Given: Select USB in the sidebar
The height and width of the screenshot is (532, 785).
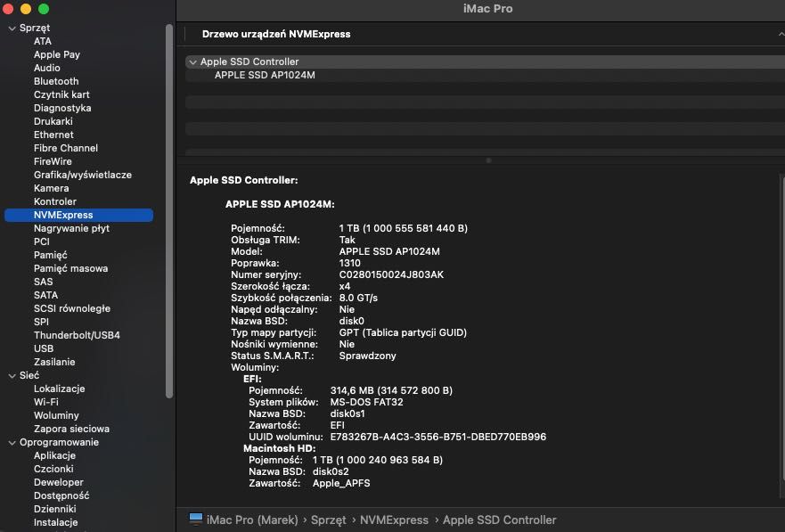Looking at the screenshot, I should pyautogui.click(x=44, y=348).
